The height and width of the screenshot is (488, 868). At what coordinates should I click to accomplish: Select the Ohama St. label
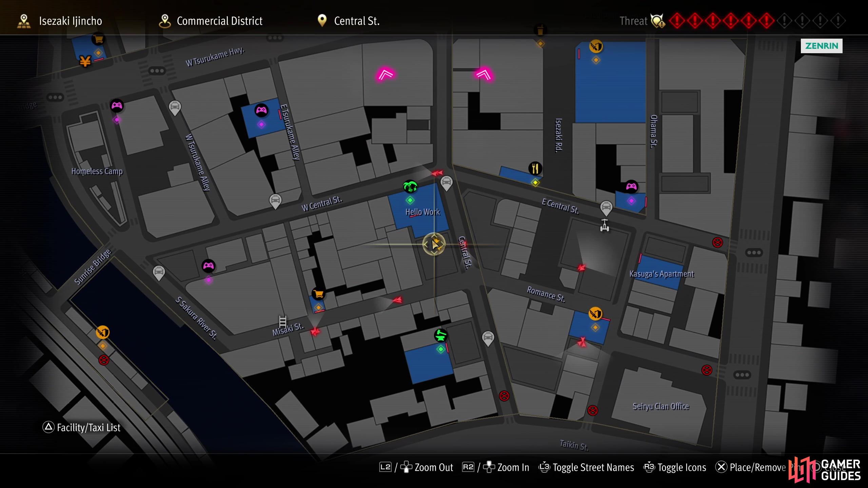pos(653,131)
